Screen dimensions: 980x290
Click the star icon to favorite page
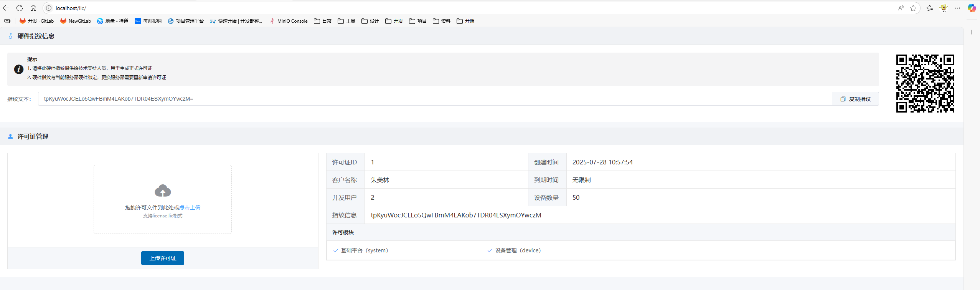point(913,8)
